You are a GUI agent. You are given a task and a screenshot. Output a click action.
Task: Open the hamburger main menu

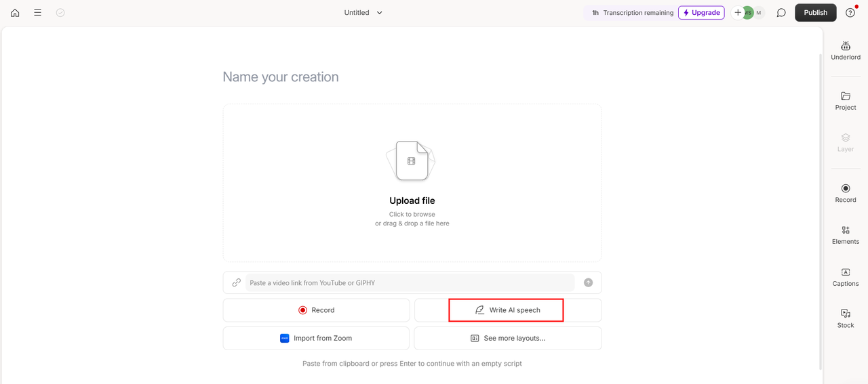pyautogui.click(x=38, y=13)
